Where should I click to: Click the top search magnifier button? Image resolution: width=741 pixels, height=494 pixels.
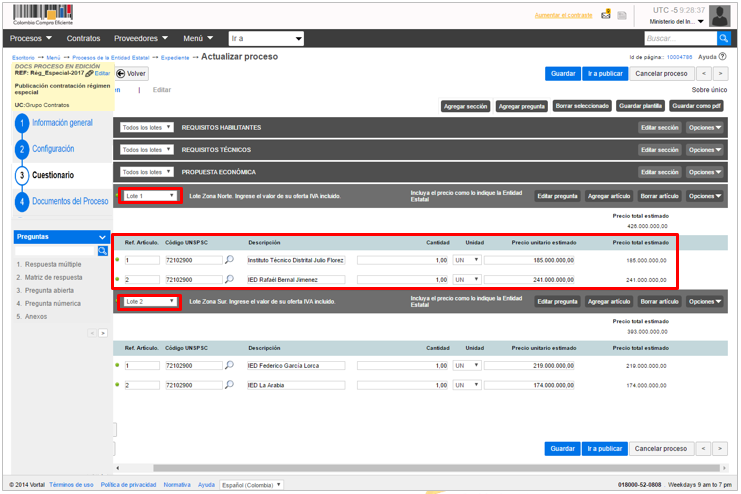[x=724, y=38]
